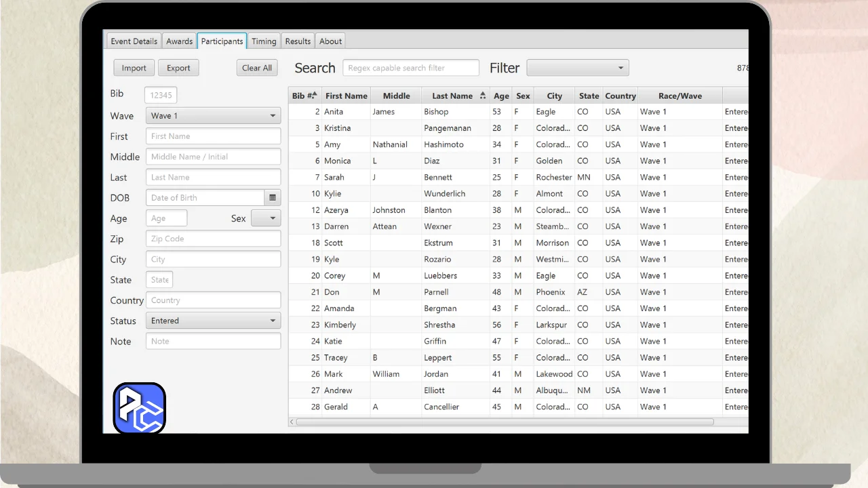This screenshot has height=488, width=868.
Task: Click the Bib number input field
Action: 161,96
